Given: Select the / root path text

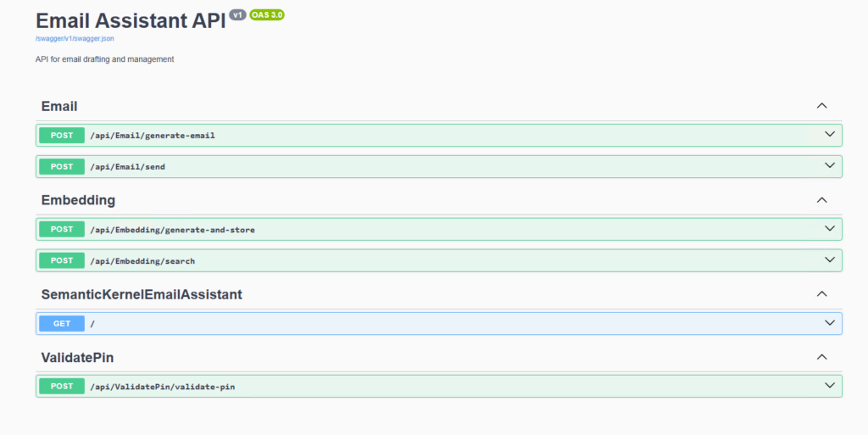Looking at the screenshot, I should tap(92, 324).
